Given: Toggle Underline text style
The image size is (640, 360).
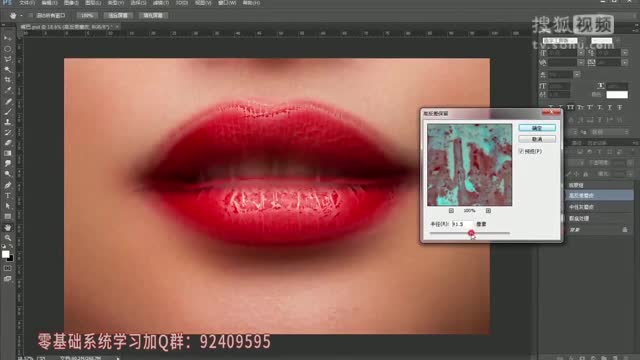Looking at the screenshot, I should pyautogui.click(x=609, y=107).
